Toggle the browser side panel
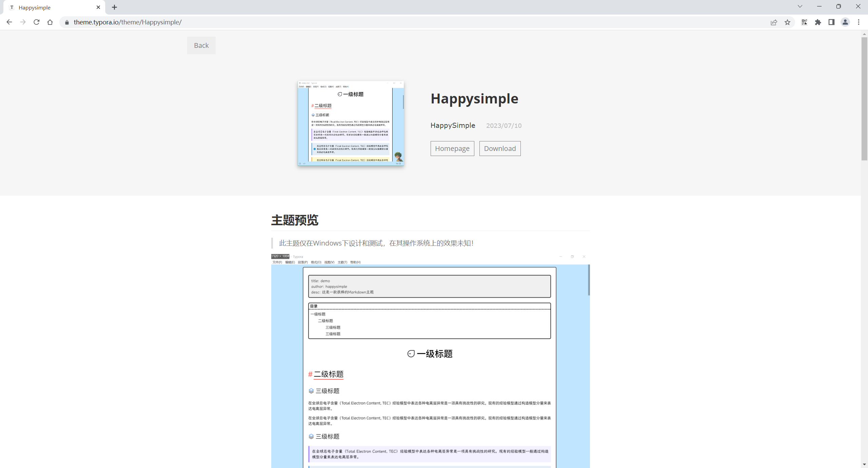868x468 pixels. 831,22
